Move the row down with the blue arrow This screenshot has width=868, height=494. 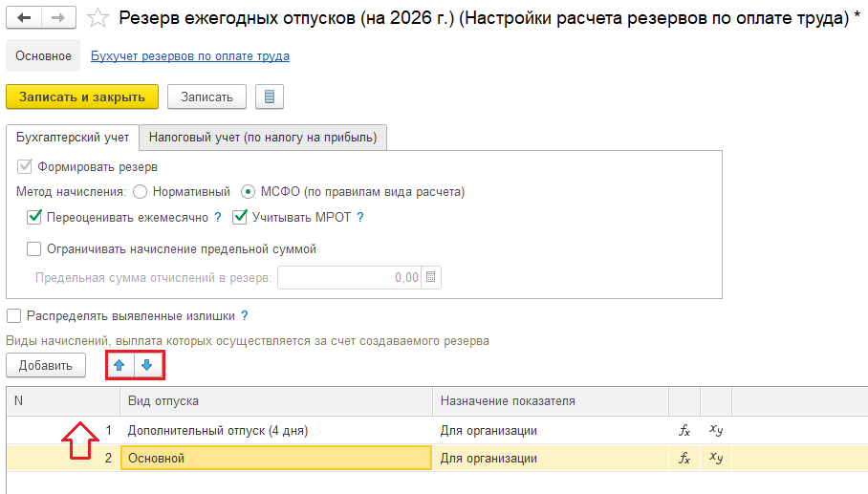(x=148, y=365)
